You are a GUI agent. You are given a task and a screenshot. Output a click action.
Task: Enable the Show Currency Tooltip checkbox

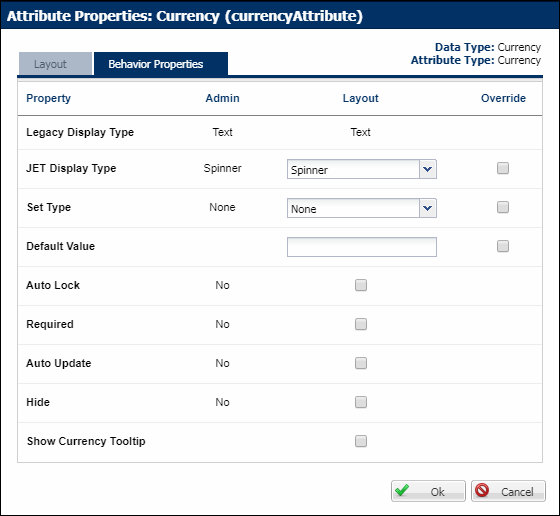361,441
